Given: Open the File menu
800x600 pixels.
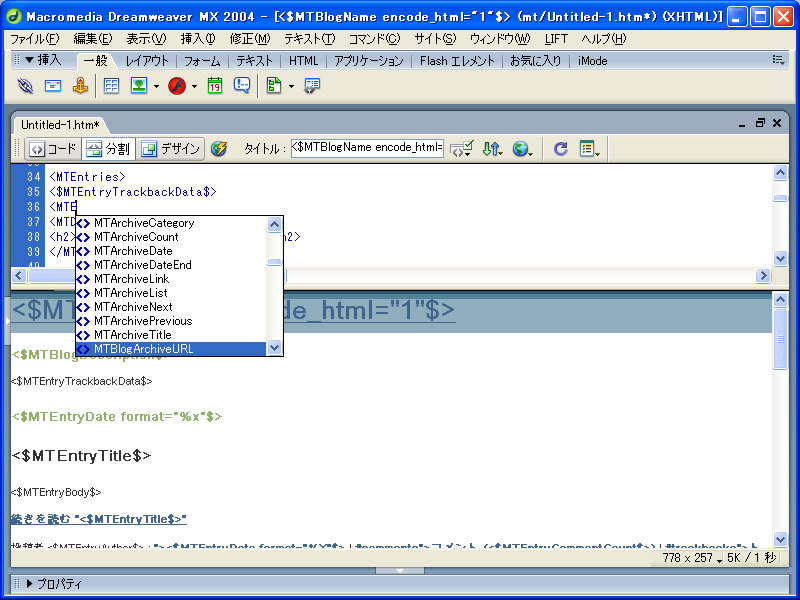Looking at the screenshot, I should [35, 39].
